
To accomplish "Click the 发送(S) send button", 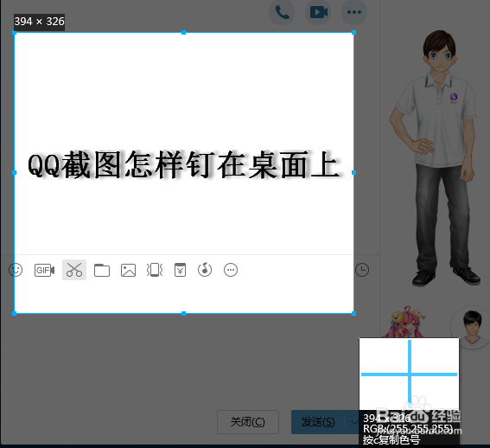I will (x=317, y=422).
